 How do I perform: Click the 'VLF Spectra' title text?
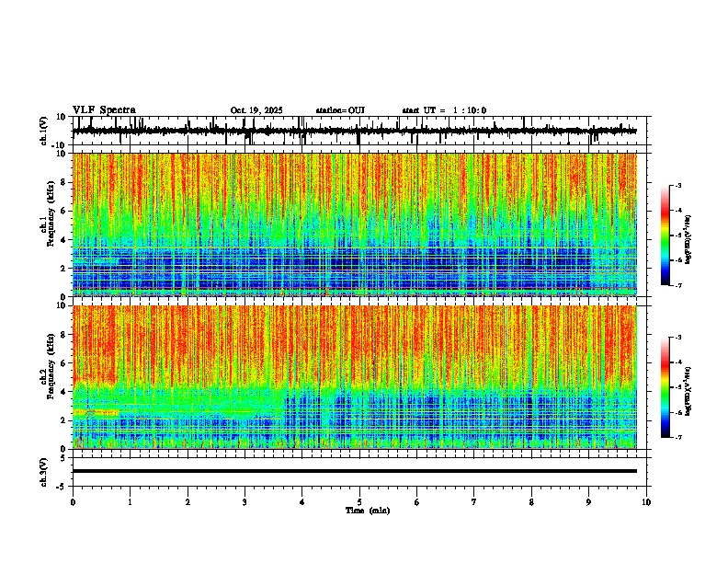tap(104, 110)
